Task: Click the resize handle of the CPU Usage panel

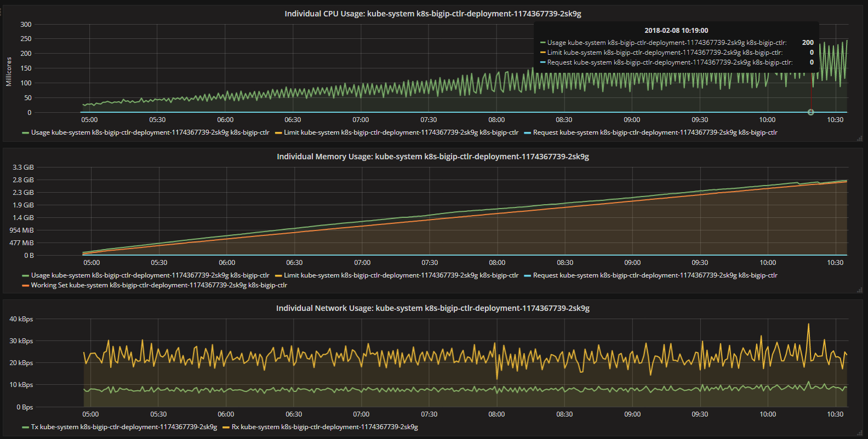Action: (860, 138)
